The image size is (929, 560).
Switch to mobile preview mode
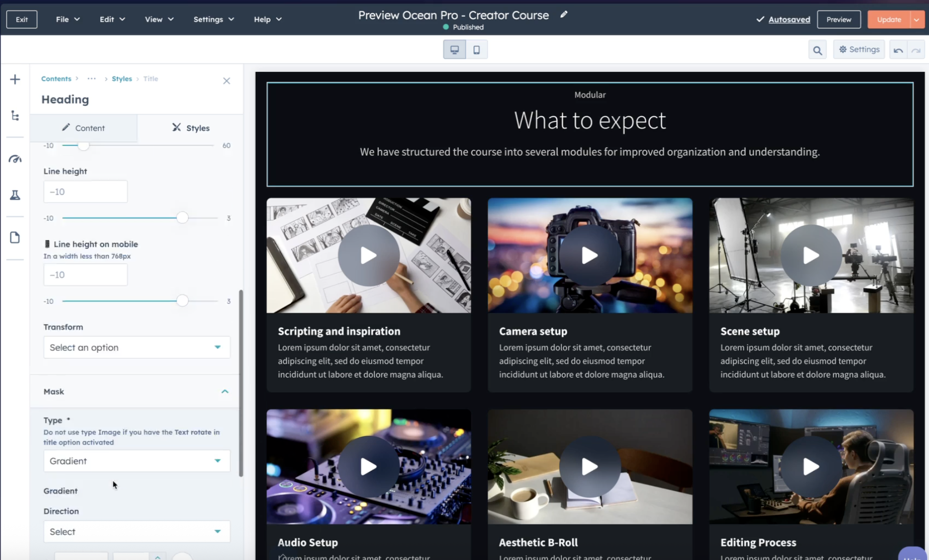(x=476, y=50)
